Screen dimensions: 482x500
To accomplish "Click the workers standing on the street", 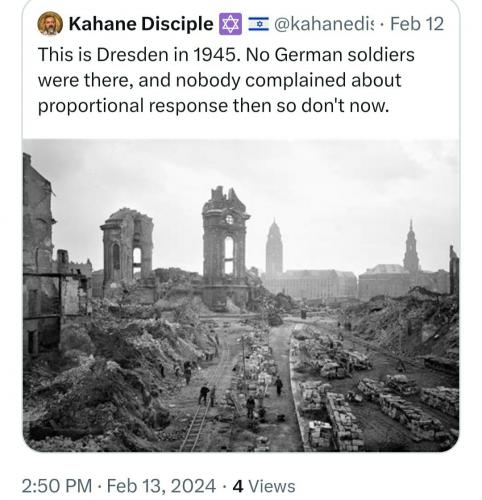I will pos(233,390).
